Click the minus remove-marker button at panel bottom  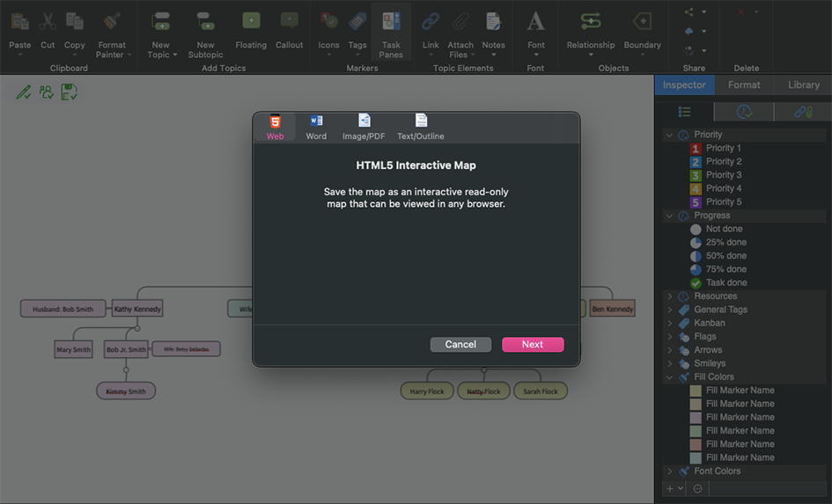(698, 489)
